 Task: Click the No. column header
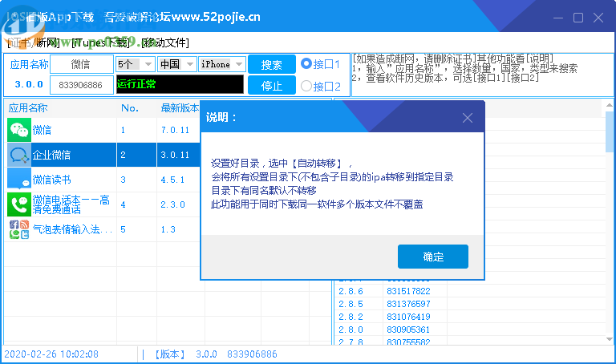point(130,108)
